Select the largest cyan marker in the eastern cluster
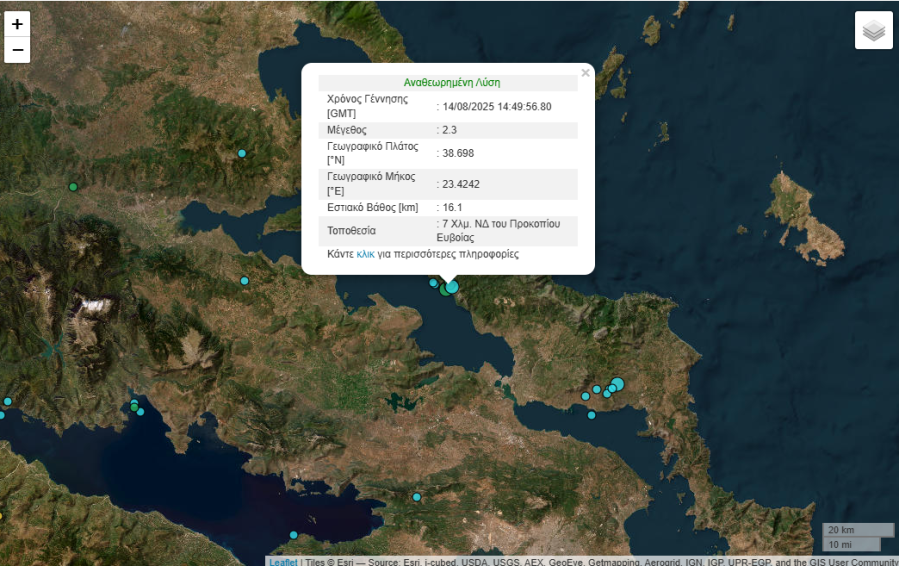The height and width of the screenshot is (566, 899). click(x=617, y=383)
